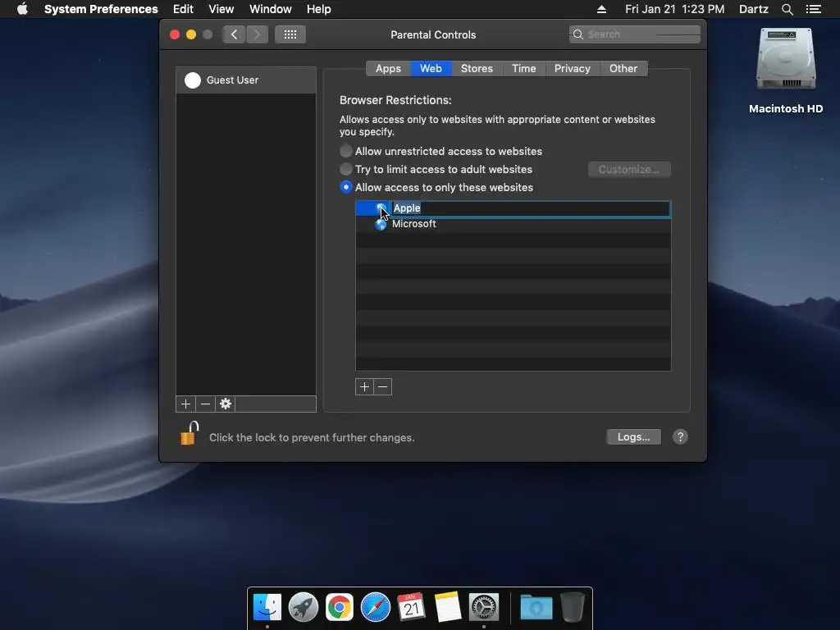Remove selected website with the minus button
840x630 pixels.
point(382,387)
